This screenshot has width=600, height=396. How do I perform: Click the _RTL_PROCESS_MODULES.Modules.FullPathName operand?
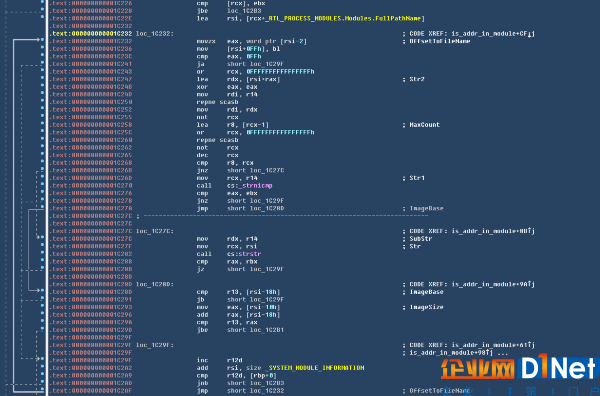[343, 18]
